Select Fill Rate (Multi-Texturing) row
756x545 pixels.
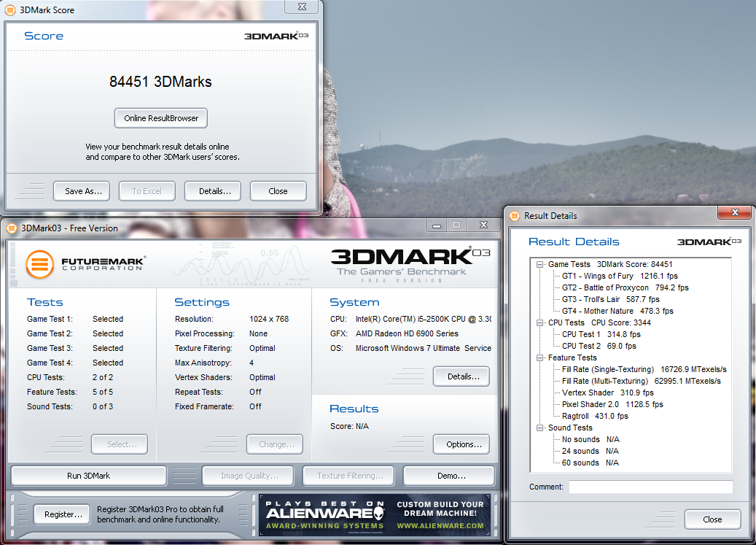(642, 381)
